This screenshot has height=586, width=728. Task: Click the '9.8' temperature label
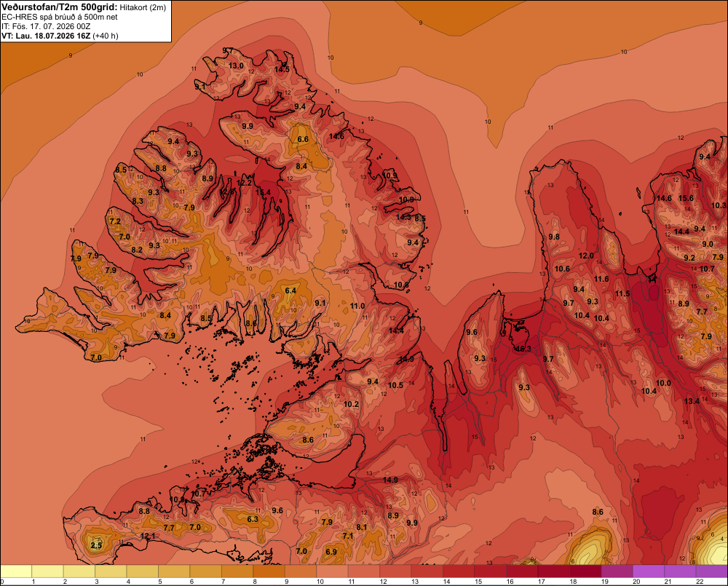554,237
